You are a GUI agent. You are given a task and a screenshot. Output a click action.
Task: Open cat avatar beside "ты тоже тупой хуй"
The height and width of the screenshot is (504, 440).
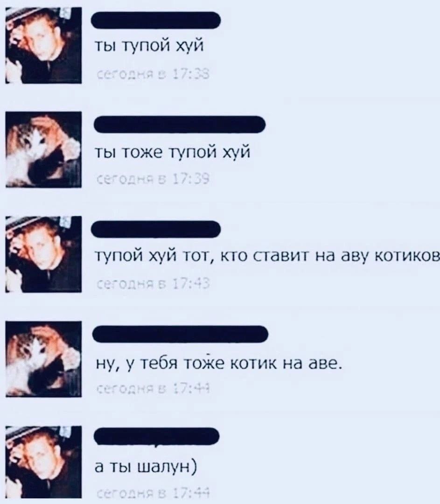click(x=43, y=149)
